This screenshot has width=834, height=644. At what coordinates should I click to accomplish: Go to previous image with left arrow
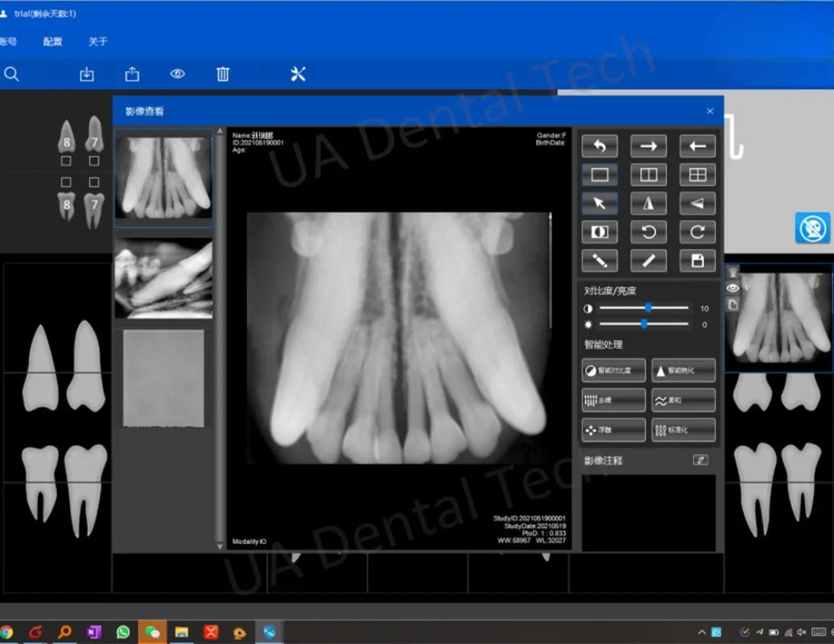(697, 147)
